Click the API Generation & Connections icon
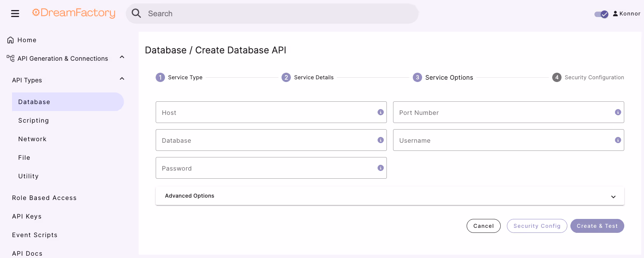The width and height of the screenshot is (644, 258). [x=10, y=58]
